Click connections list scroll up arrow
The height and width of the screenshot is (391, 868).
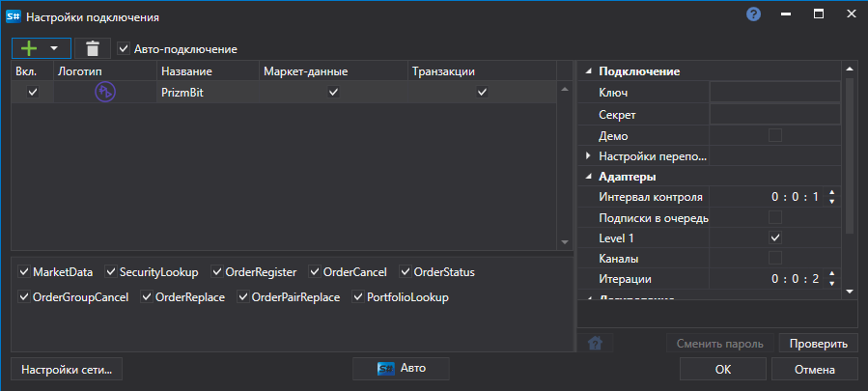tap(565, 89)
